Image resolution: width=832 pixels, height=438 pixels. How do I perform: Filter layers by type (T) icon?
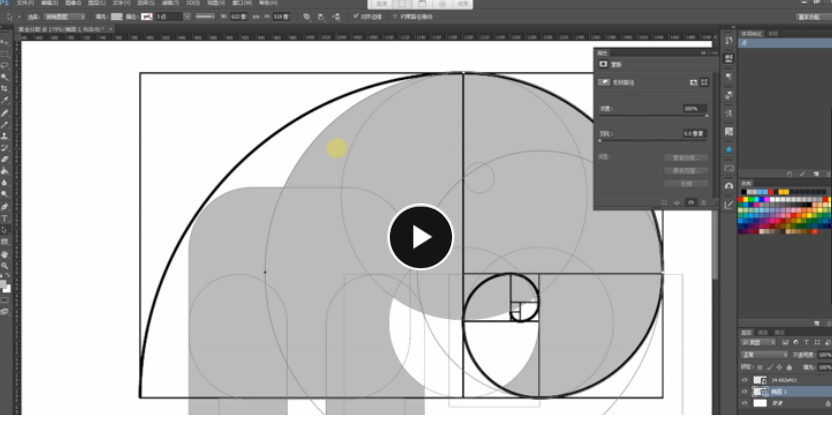coord(807,342)
